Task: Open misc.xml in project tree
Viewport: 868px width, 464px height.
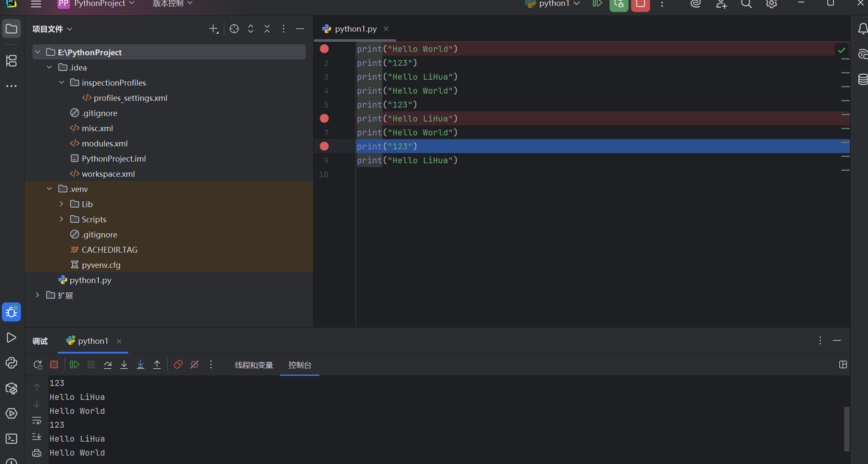Action: pyautogui.click(x=97, y=128)
